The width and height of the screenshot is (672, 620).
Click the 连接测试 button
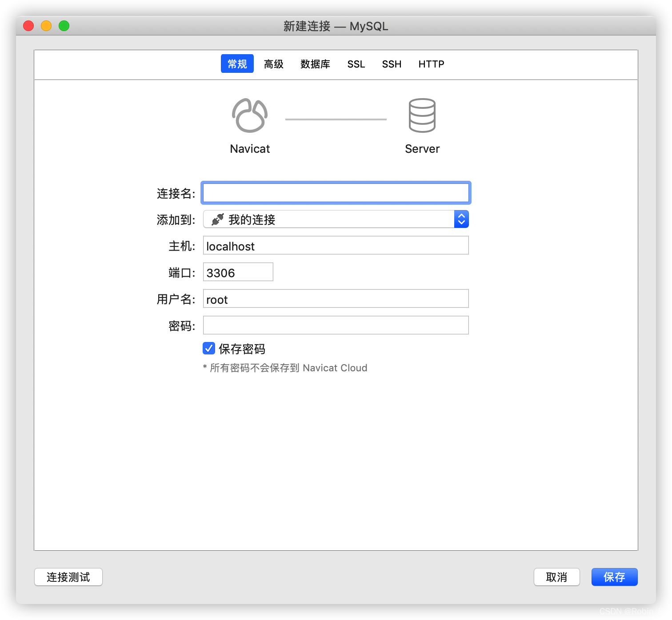point(68,577)
